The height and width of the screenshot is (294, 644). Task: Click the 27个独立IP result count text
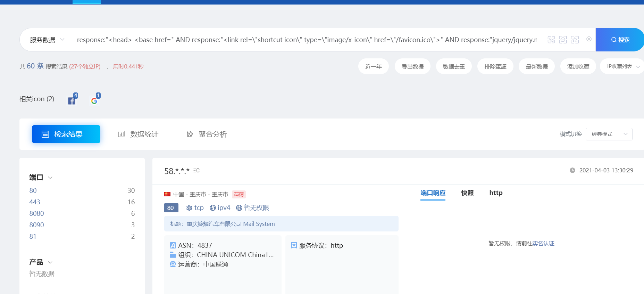pos(85,66)
